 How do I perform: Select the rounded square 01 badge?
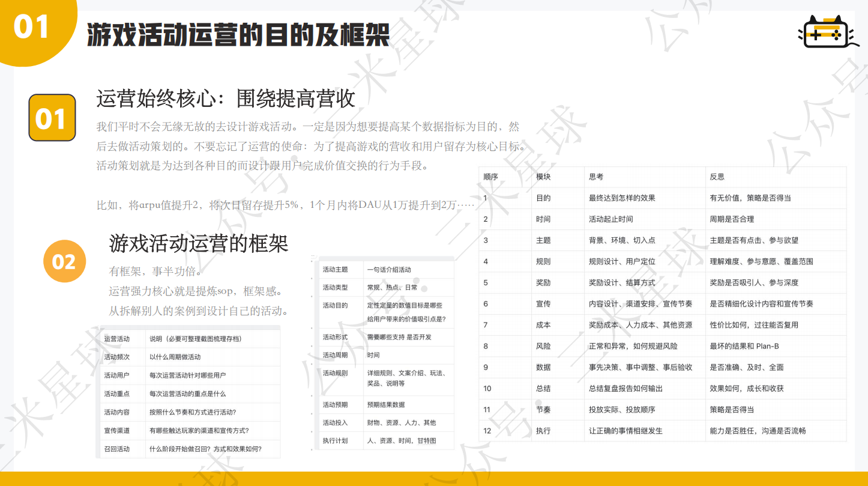(52, 118)
